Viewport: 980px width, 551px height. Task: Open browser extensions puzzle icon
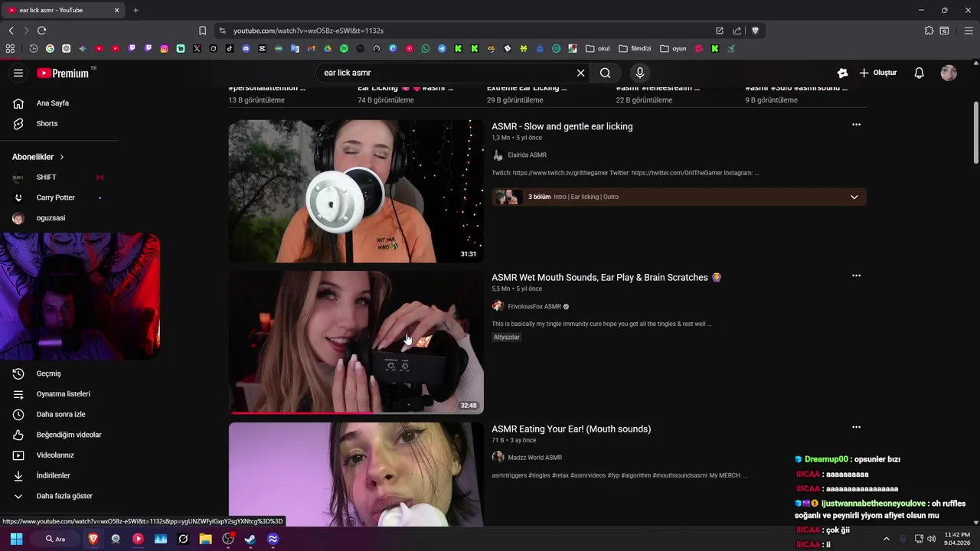coord(929,31)
